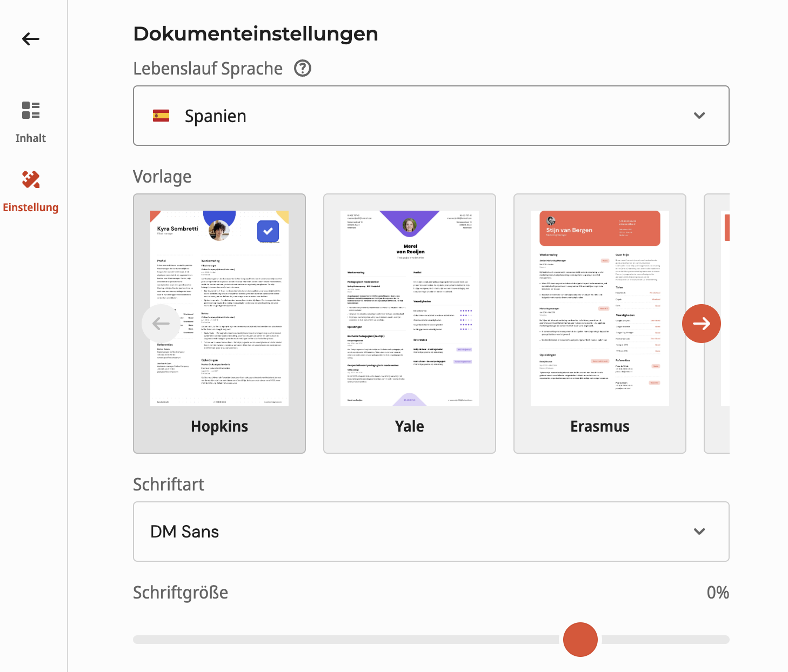Open the Inhalt section in the sidebar
The height and width of the screenshot is (672, 788).
click(x=31, y=120)
